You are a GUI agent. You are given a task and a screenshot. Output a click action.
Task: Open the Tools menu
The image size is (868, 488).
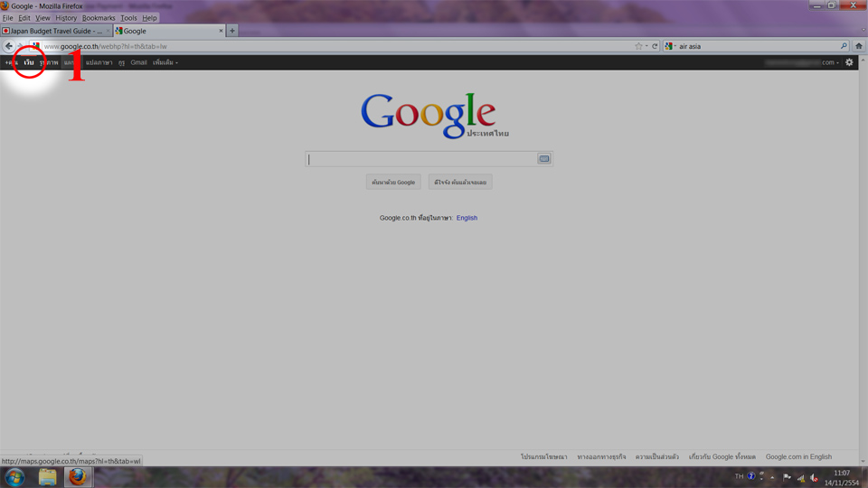pyautogui.click(x=128, y=18)
